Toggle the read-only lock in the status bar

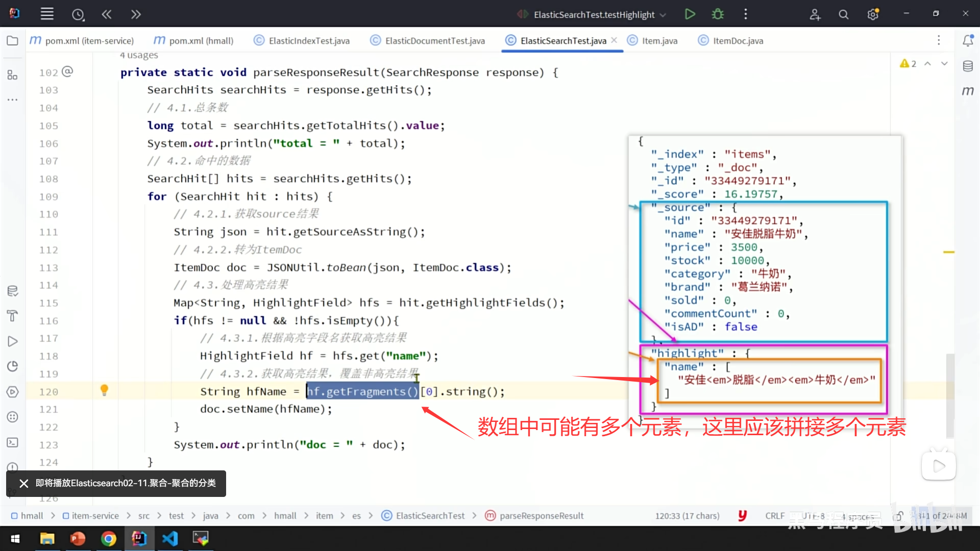coord(899,516)
